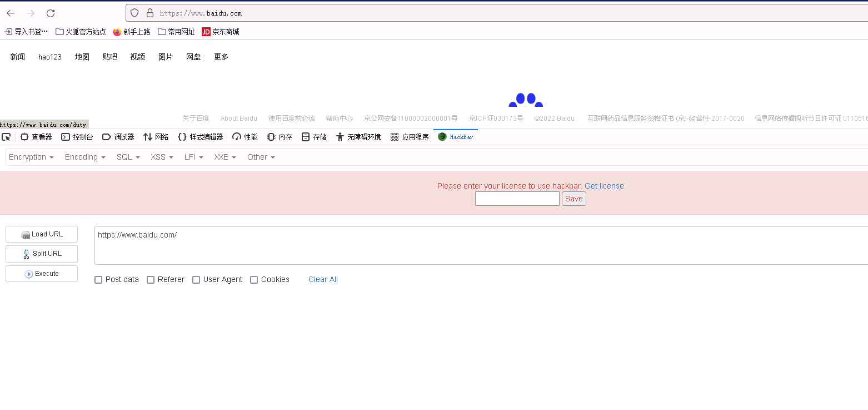
Task: Open the 使用百度前必读 footer link
Action: tap(292, 118)
